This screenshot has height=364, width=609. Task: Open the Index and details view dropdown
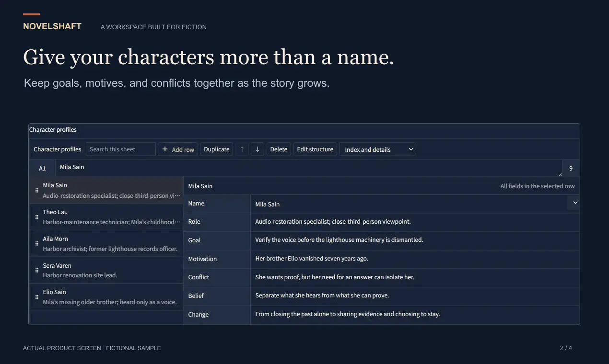(x=377, y=149)
